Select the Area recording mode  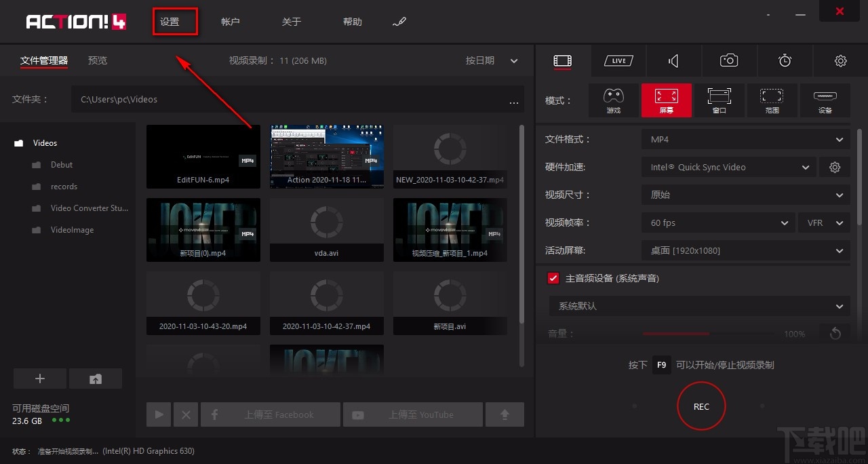tap(772, 100)
